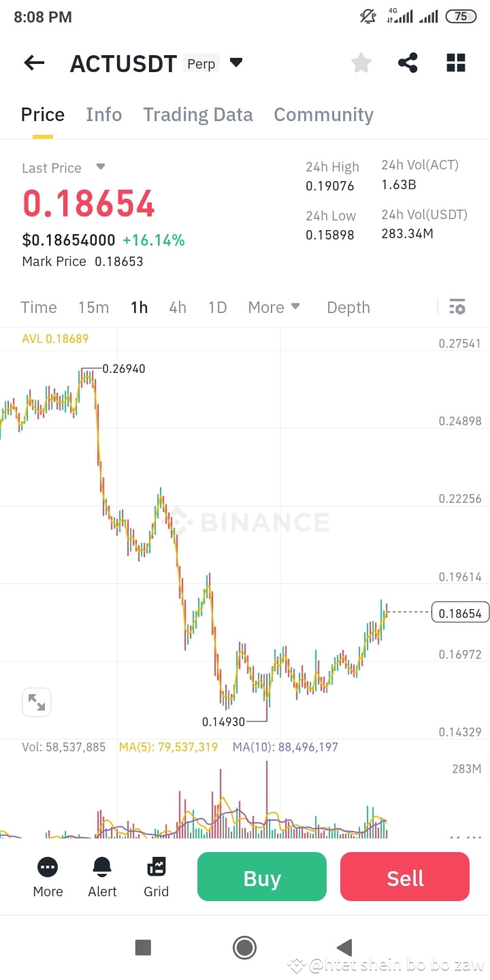Open chart indicator settings icon

coord(457,307)
